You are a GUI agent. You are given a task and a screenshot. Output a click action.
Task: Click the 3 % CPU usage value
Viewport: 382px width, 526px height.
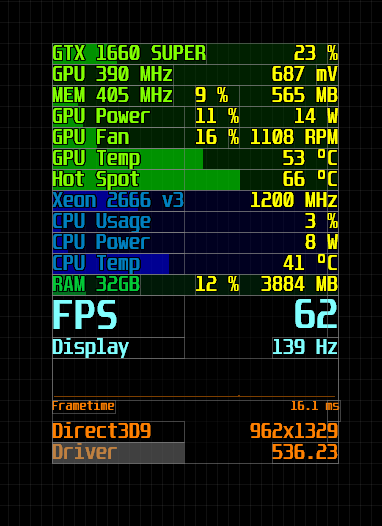click(321, 221)
